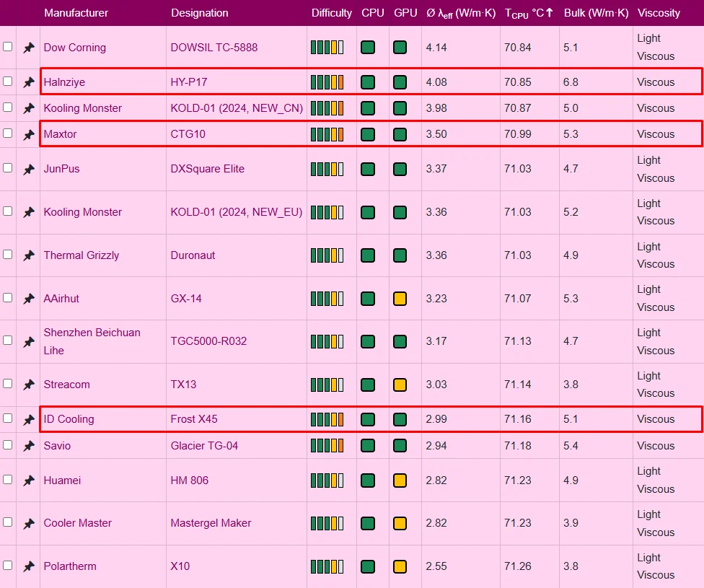The width and height of the screenshot is (704, 588).
Task: Sort by the Viscosity column header
Action: click(659, 13)
